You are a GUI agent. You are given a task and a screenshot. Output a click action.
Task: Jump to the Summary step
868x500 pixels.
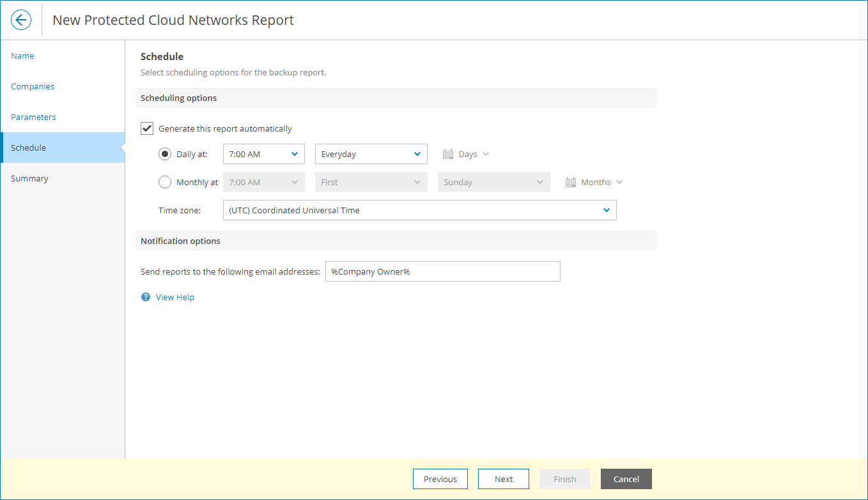(x=29, y=178)
